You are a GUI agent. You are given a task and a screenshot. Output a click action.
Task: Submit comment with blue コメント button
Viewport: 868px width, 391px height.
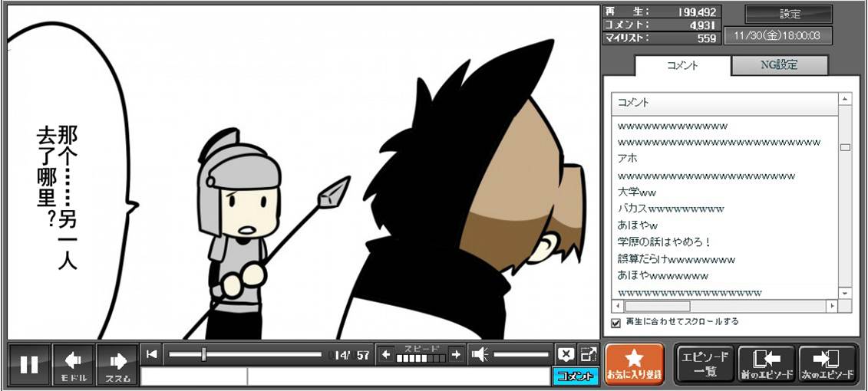coord(575,376)
